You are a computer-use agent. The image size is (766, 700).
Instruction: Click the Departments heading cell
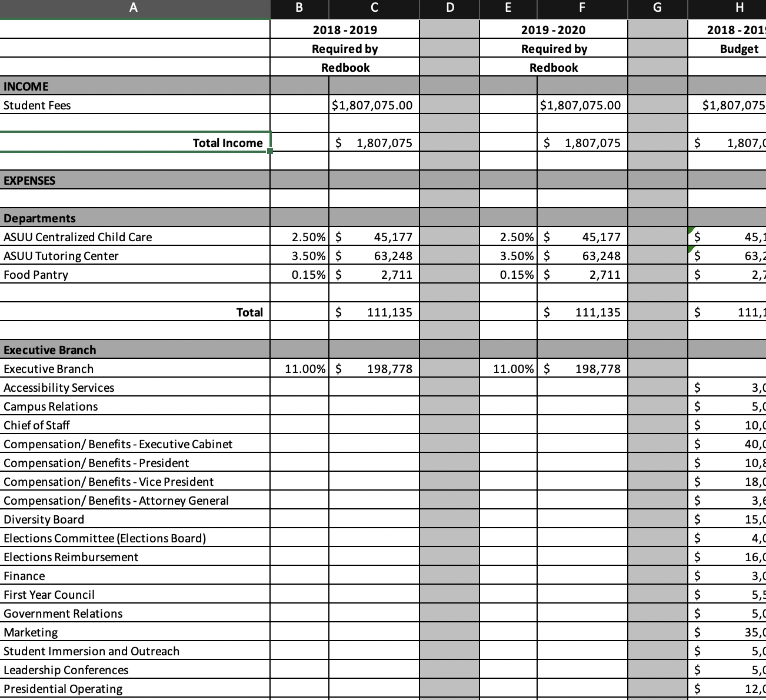pyautogui.click(x=135, y=218)
